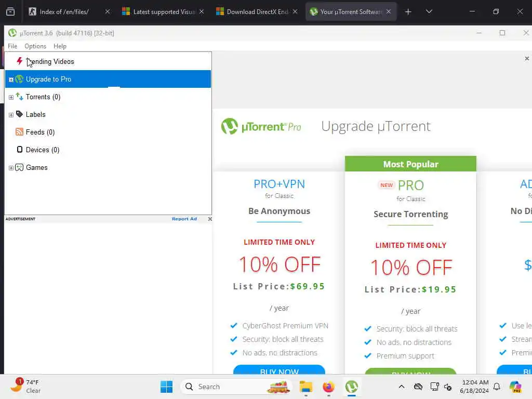Click green BUY NOW under PRO plan
This screenshot has height=399, width=532.
click(x=410, y=371)
